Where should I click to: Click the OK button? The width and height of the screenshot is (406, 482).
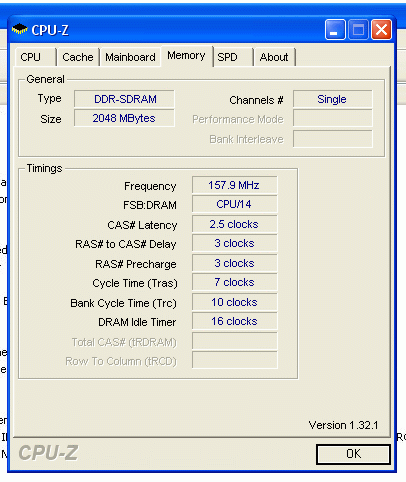pyautogui.click(x=353, y=454)
